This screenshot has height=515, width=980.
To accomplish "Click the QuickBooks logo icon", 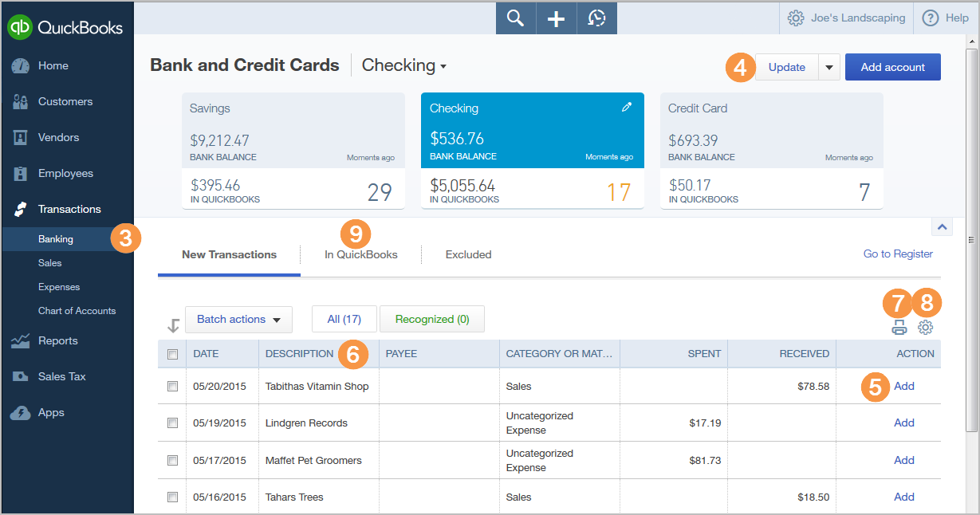I will tap(20, 27).
